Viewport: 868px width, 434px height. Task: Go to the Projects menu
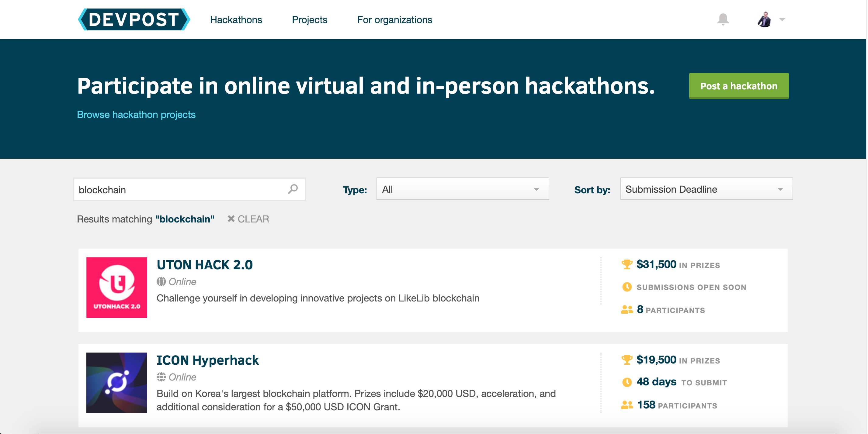309,19
